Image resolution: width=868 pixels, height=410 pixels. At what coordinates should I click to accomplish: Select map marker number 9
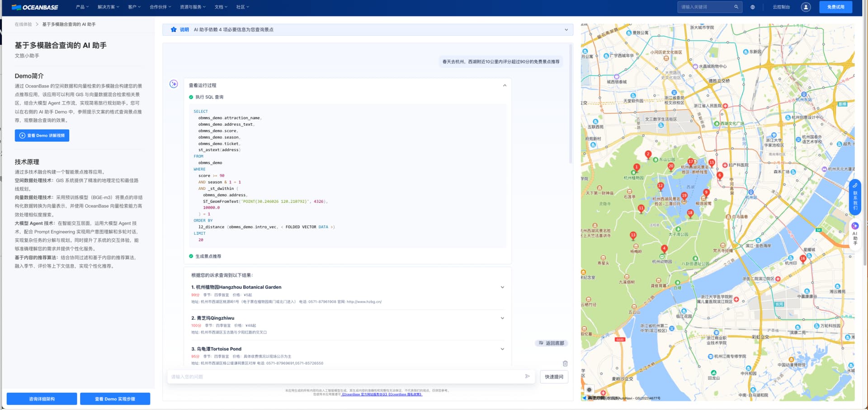(x=706, y=193)
